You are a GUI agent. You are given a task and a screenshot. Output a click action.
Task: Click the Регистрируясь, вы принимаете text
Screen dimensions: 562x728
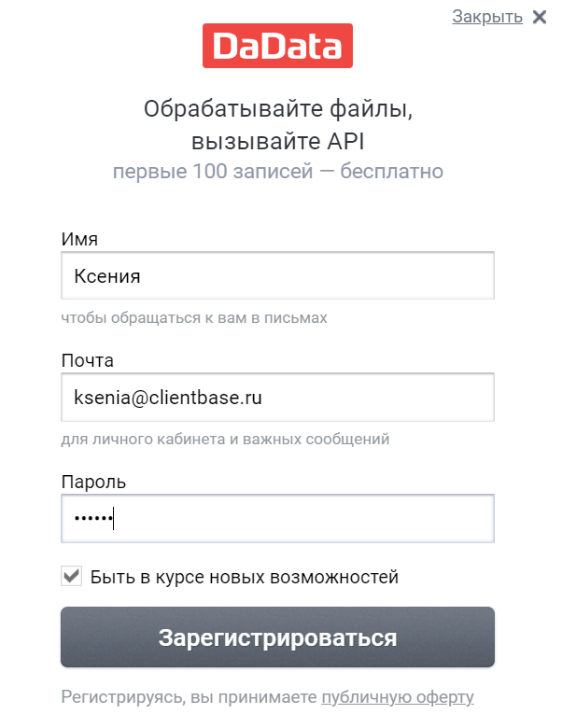190,697
